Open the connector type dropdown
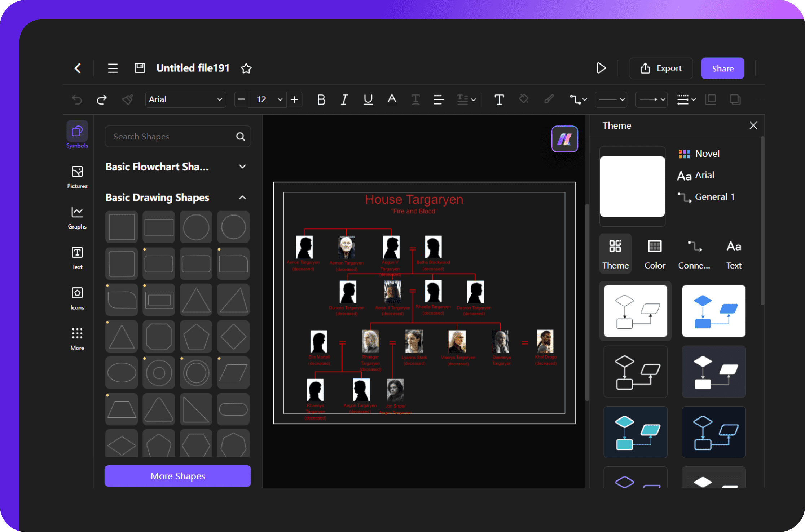The height and width of the screenshot is (532, 805). pos(578,99)
